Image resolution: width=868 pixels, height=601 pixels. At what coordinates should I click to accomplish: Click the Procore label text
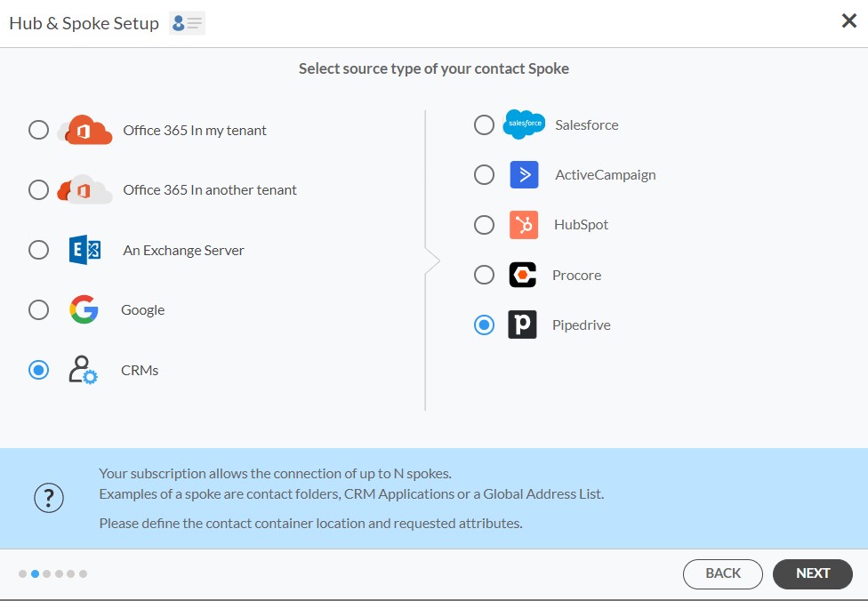(x=577, y=275)
